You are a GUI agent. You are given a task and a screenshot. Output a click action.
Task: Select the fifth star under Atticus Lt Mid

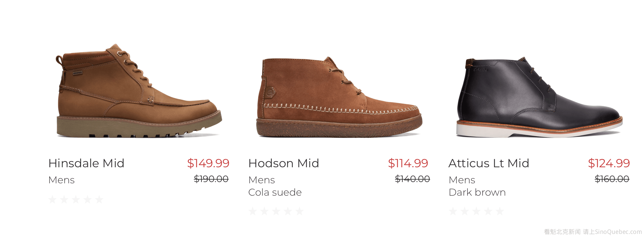500,211
